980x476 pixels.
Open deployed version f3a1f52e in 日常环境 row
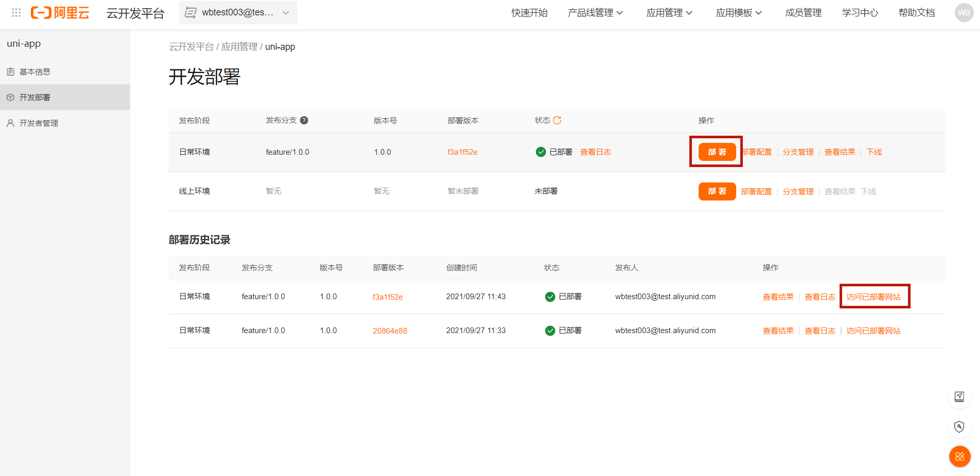[x=462, y=152]
